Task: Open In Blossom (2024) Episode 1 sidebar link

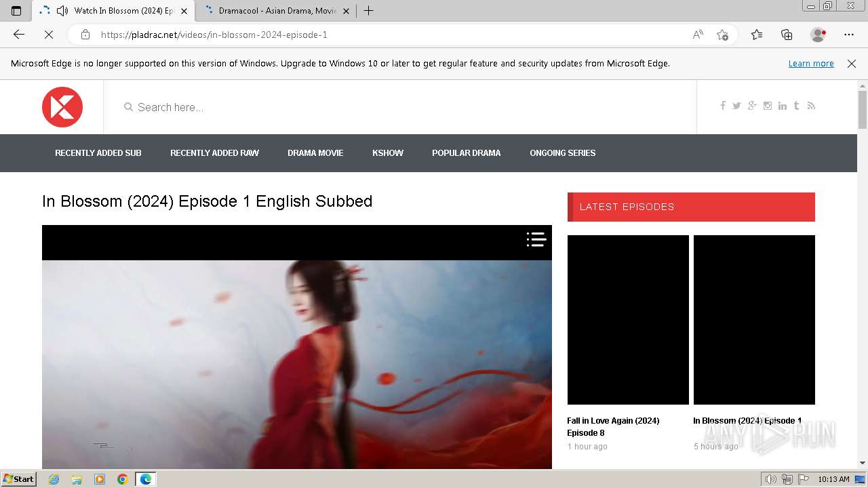Action: click(x=747, y=421)
